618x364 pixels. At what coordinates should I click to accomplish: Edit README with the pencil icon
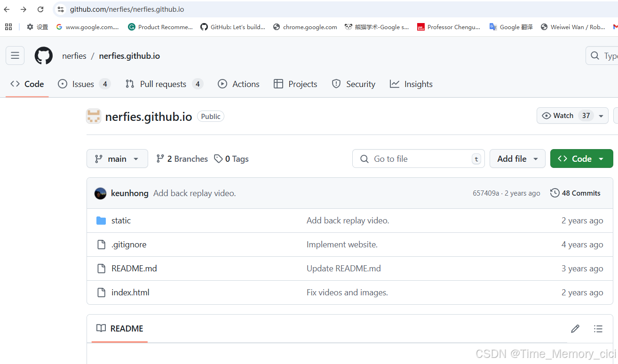click(575, 329)
